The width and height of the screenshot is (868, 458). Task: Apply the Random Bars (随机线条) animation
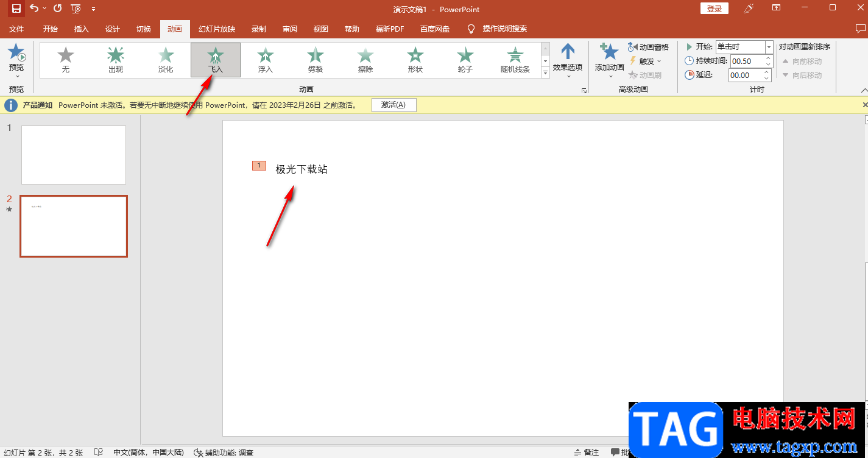(515, 60)
